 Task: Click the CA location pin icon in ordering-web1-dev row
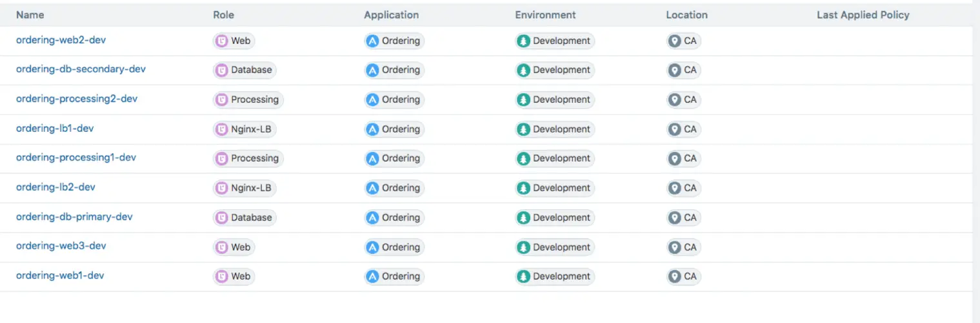coord(675,276)
